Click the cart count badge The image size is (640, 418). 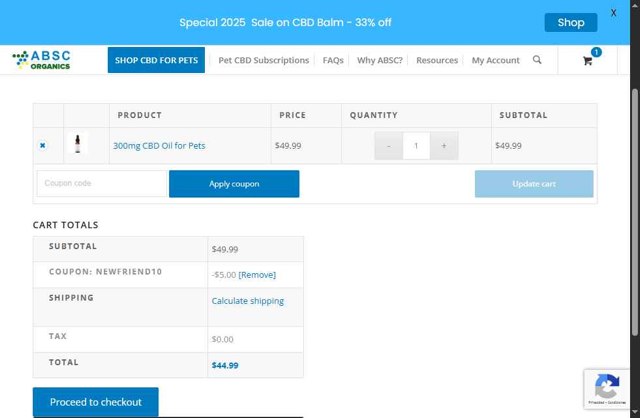pos(596,52)
